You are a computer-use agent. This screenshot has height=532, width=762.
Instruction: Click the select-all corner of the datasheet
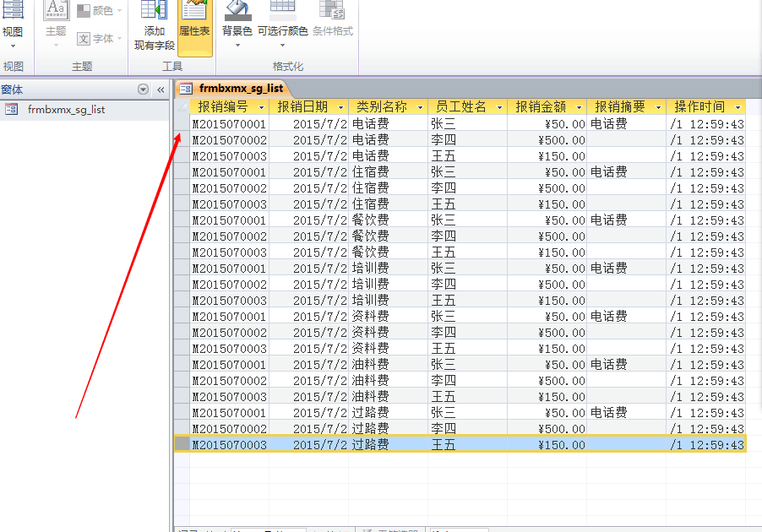coord(182,107)
